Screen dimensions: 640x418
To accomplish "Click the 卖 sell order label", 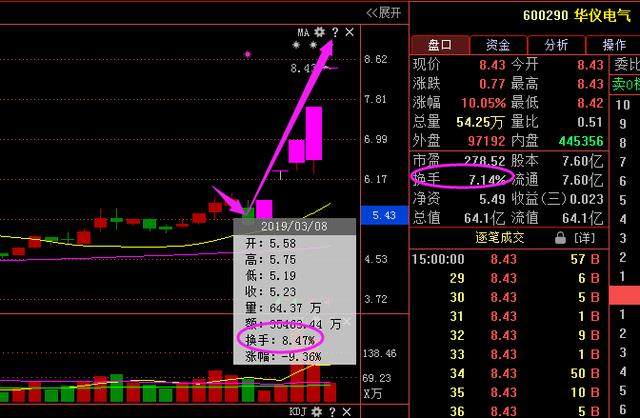I will pos(619,84).
